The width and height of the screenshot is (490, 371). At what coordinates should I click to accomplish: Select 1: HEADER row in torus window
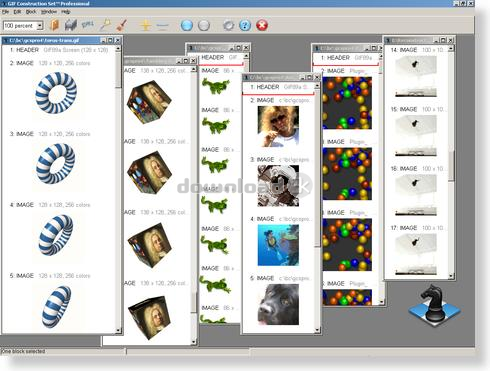coord(59,50)
